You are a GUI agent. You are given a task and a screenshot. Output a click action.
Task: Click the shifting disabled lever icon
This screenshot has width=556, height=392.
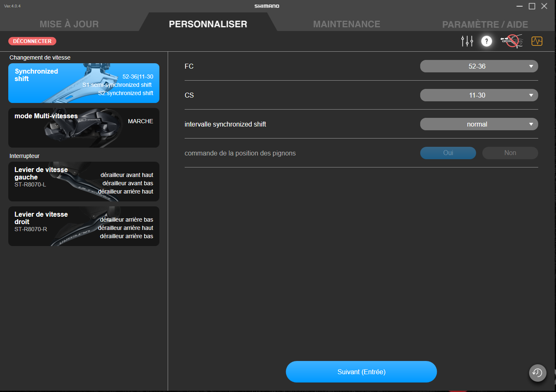click(512, 41)
